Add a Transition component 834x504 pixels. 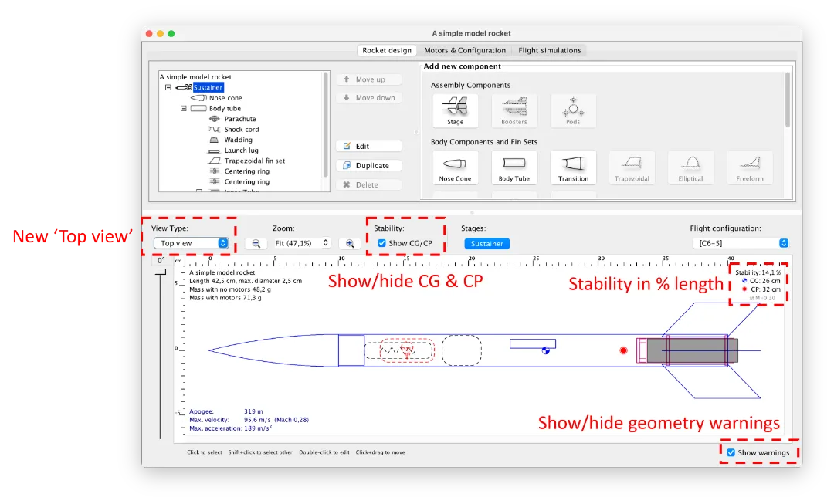coord(573,167)
